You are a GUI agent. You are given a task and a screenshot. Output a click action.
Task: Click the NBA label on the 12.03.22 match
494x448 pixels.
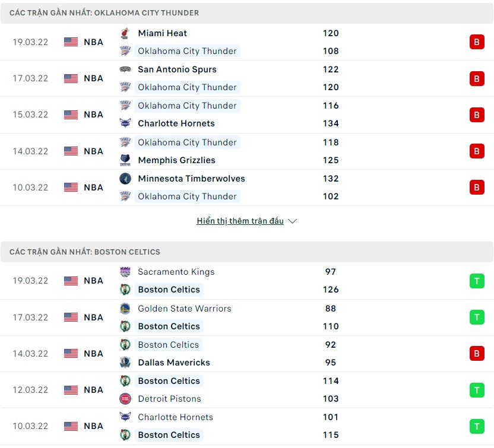click(93, 390)
